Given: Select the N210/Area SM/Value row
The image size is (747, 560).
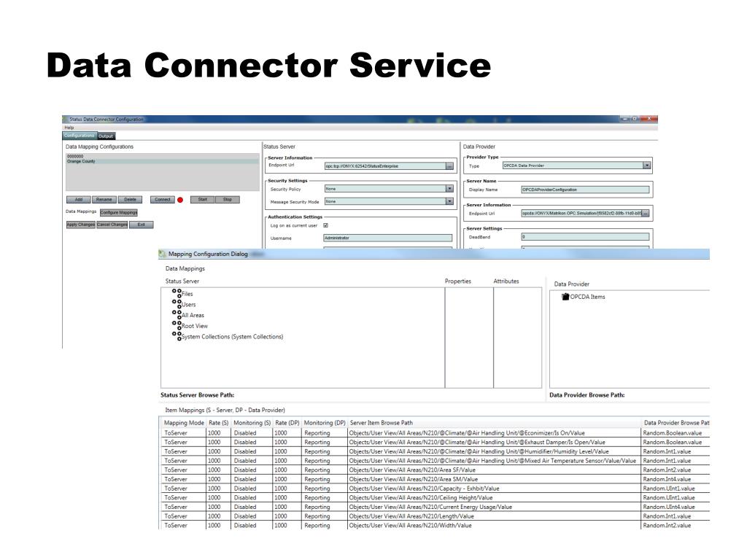Looking at the screenshot, I should (x=435, y=479).
